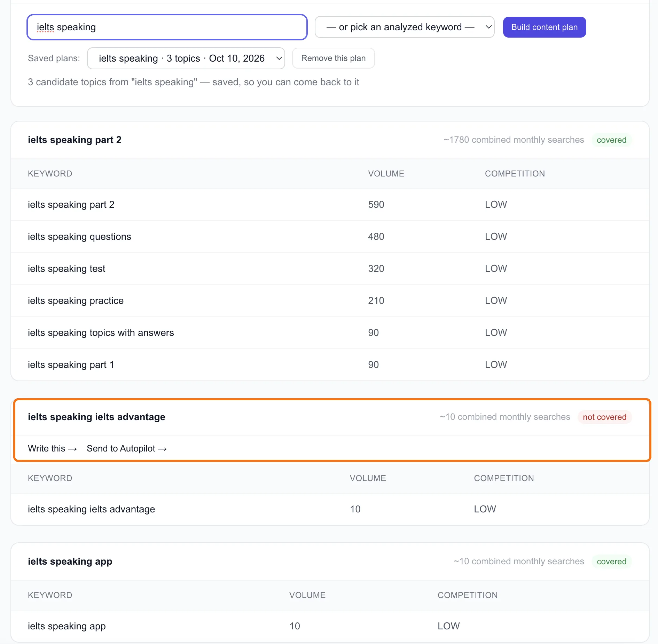658x644 pixels.
Task: Click "~1780 combined monthly searches" text
Action: click(514, 140)
